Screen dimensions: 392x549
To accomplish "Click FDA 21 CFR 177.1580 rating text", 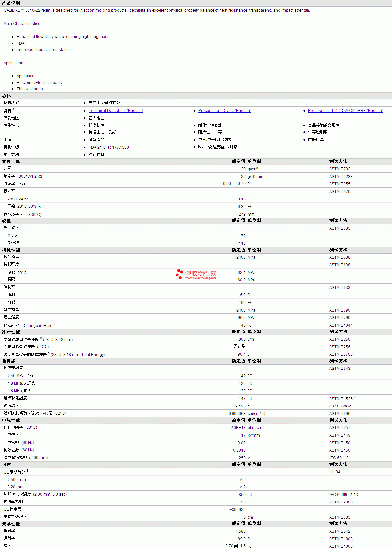I will click(x=109, y=147).
